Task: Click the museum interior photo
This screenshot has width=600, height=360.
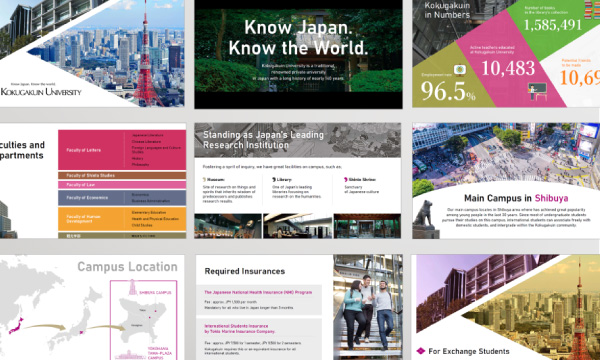Action: (x=228, y=226)
